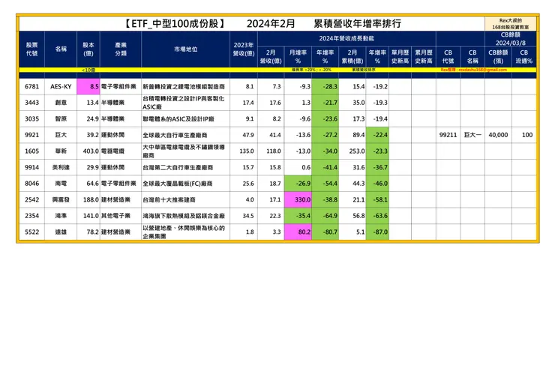The height and width of the screenshot is (392, 555).
Task: Click the 產業分類 column header
Action: 121,49
